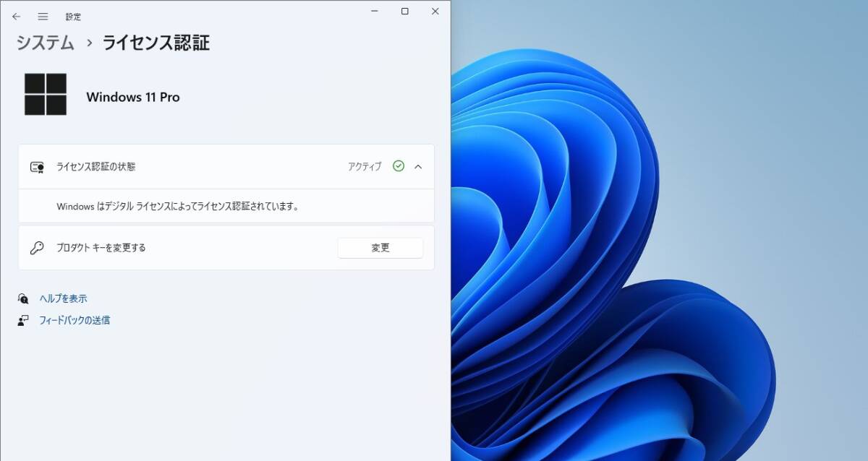
Task: Close the 設定 window
Action: [x=435, y=11]
